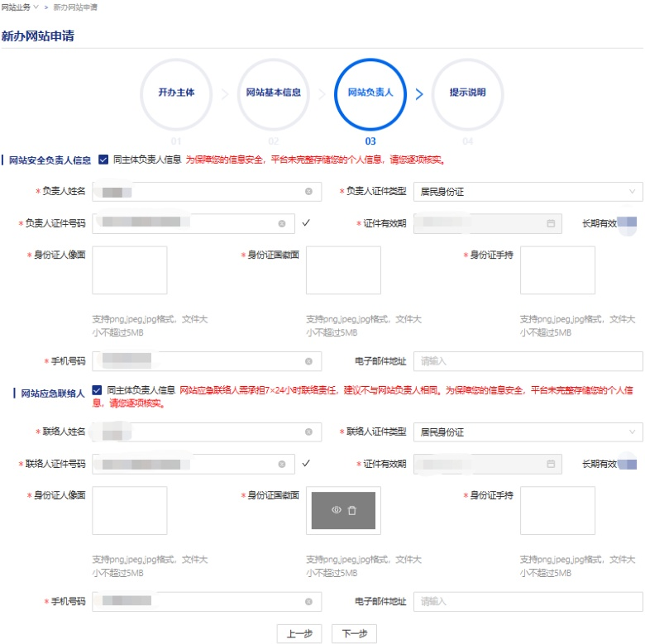645x644 pixels.
Task: Toggle 同主体负责人信息 checkbox under 网站安全负责人信息
Action: 103,160
